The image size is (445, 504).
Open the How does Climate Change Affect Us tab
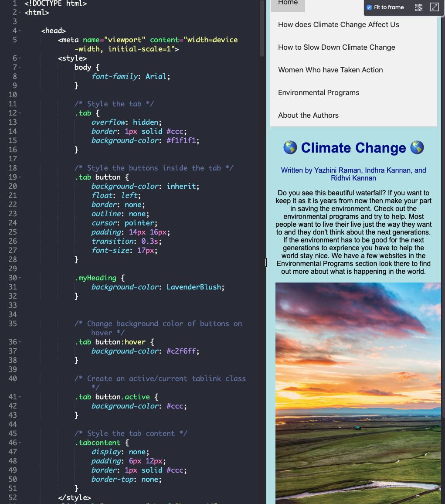(339, 25)
